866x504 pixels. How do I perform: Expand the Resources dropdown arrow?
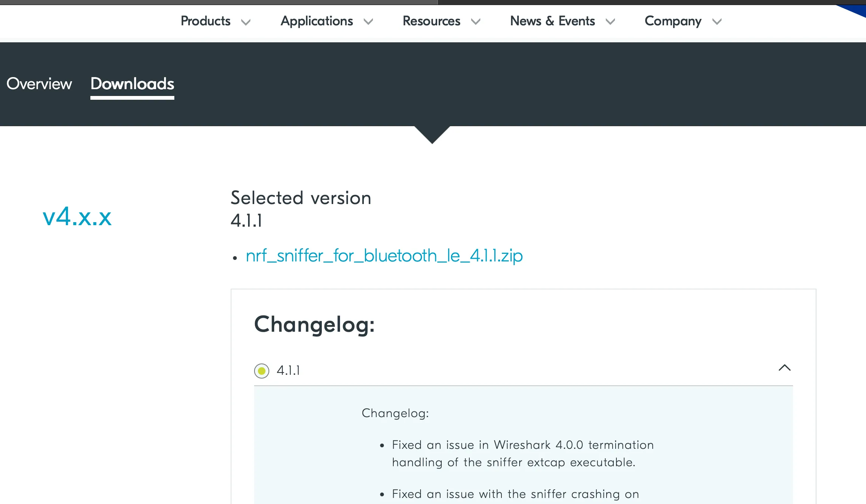click(x=476, y=22)
